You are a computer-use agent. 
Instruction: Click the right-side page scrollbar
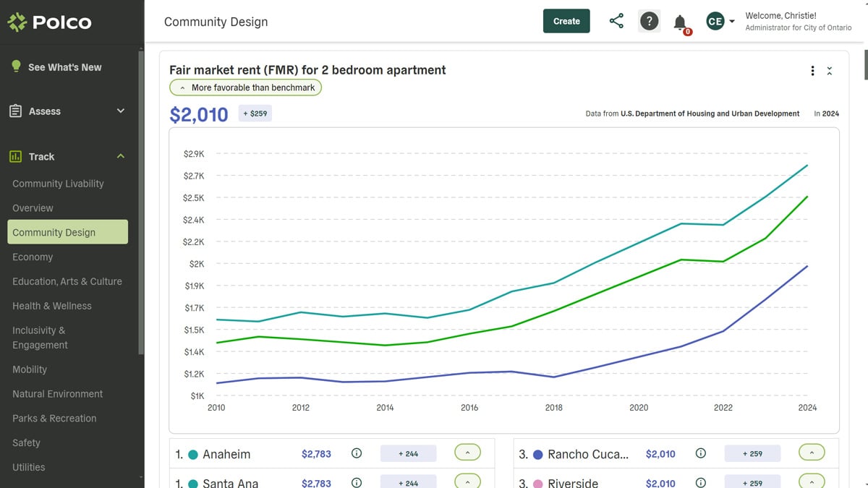pyautogui.click(x=863, y=65)
